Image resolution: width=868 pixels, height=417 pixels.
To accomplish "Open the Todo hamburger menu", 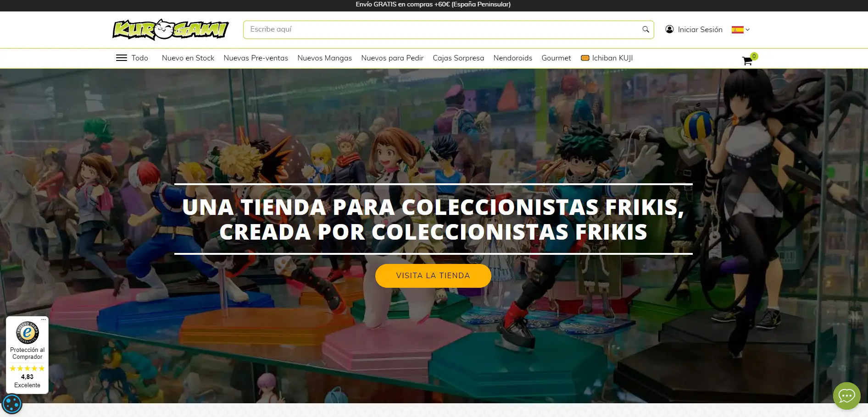I will 132,58.
